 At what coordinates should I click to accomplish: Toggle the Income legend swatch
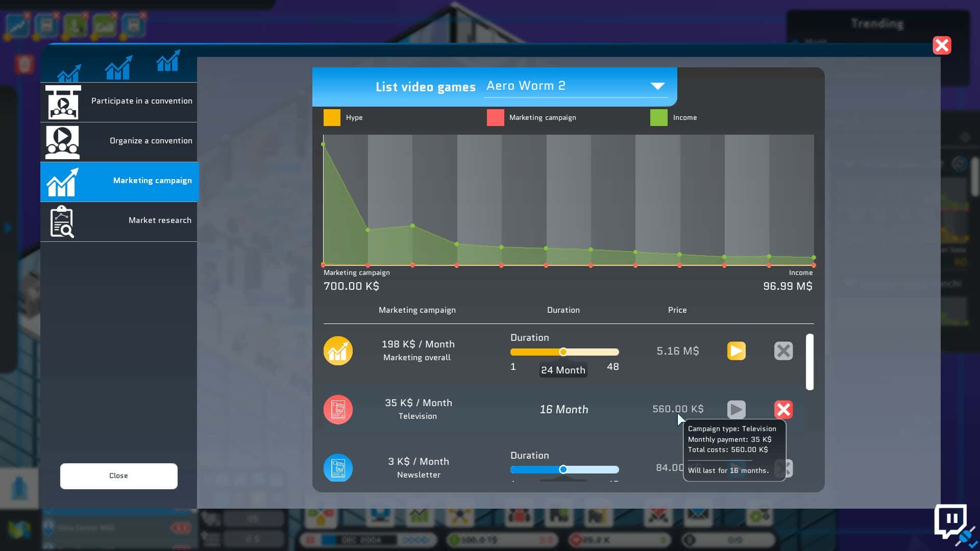pos(658,118)
